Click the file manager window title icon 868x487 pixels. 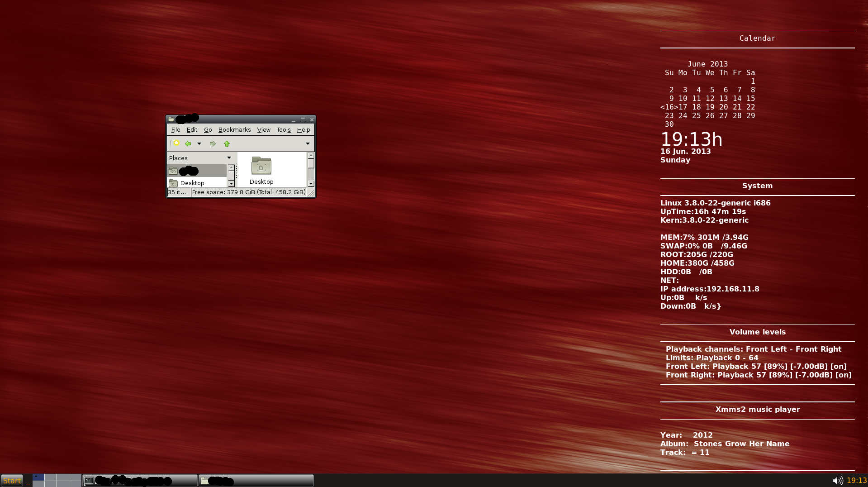(x=171, y=119)
